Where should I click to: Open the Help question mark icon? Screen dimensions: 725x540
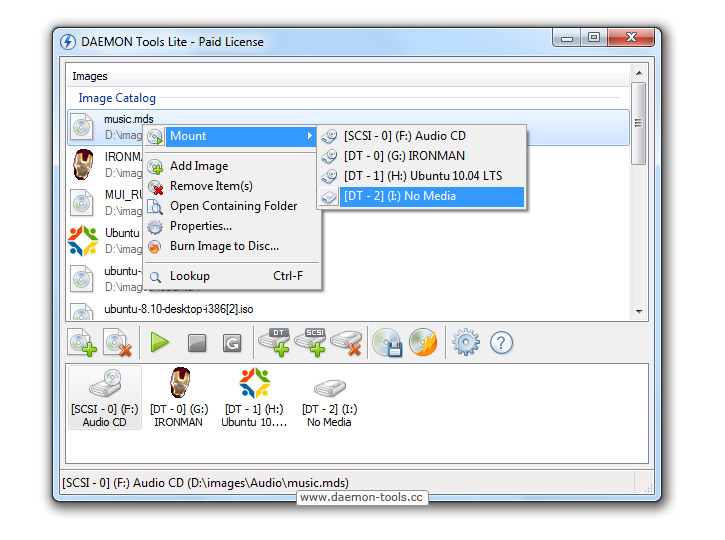501,343
